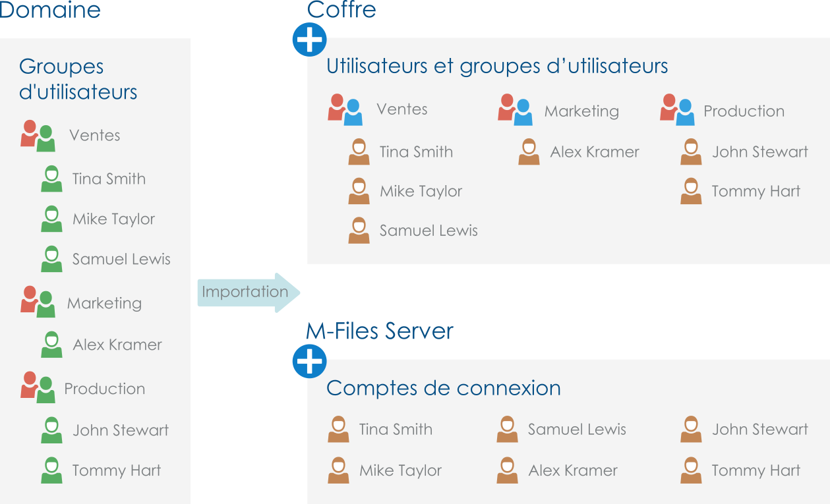The height and width of the screenshot is (504, 830).
Task: Select the Marketing group label in Domaine panel
Action: coord(104,303)
